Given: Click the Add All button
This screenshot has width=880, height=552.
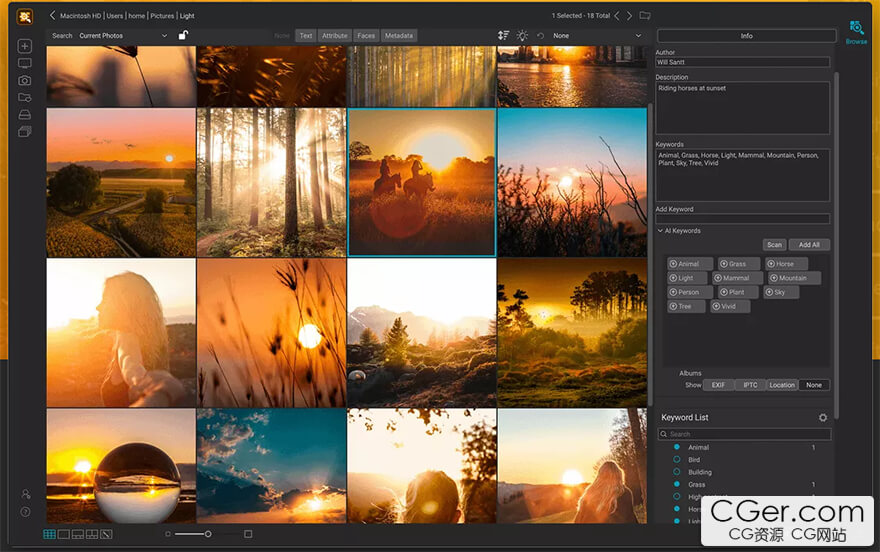Looking at the screenshot, I should (809, 245).
